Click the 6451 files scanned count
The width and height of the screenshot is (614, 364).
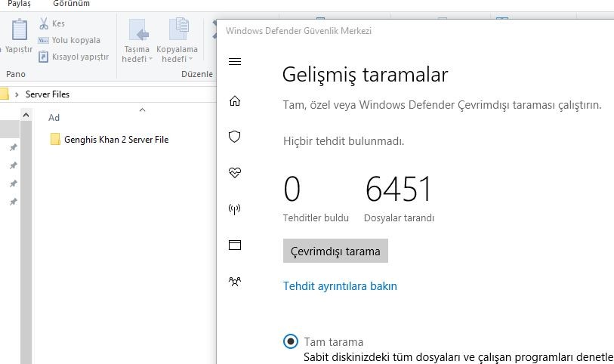point(398,189)
